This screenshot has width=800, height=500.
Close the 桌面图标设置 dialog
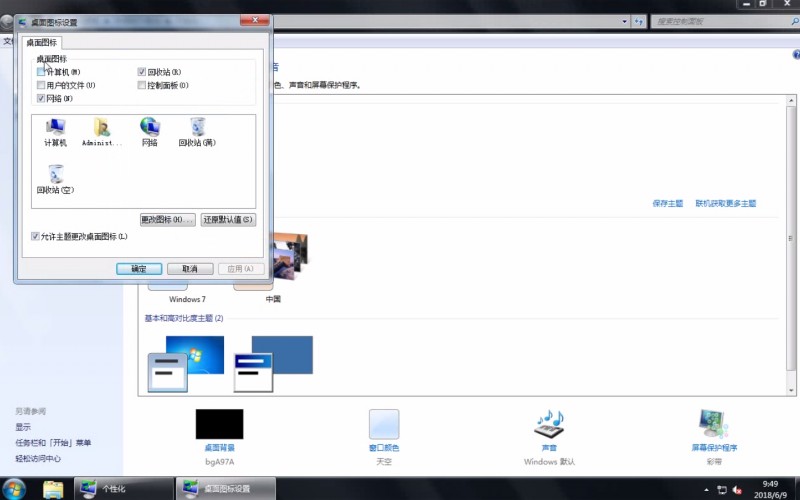click(x=255, y=20)
